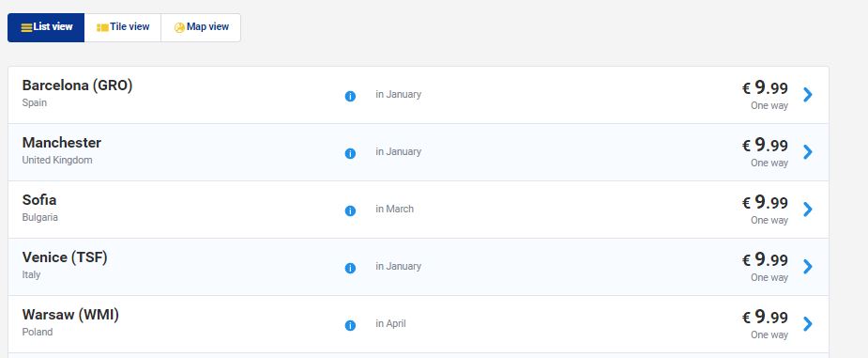Click the info icon for Venice (TSF)
Viewport: 868px width, 358px height.
coord(350,268)
